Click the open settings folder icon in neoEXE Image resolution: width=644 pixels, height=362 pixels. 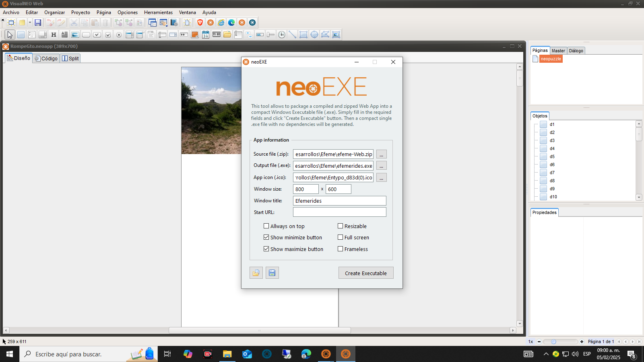coord(256,273)
